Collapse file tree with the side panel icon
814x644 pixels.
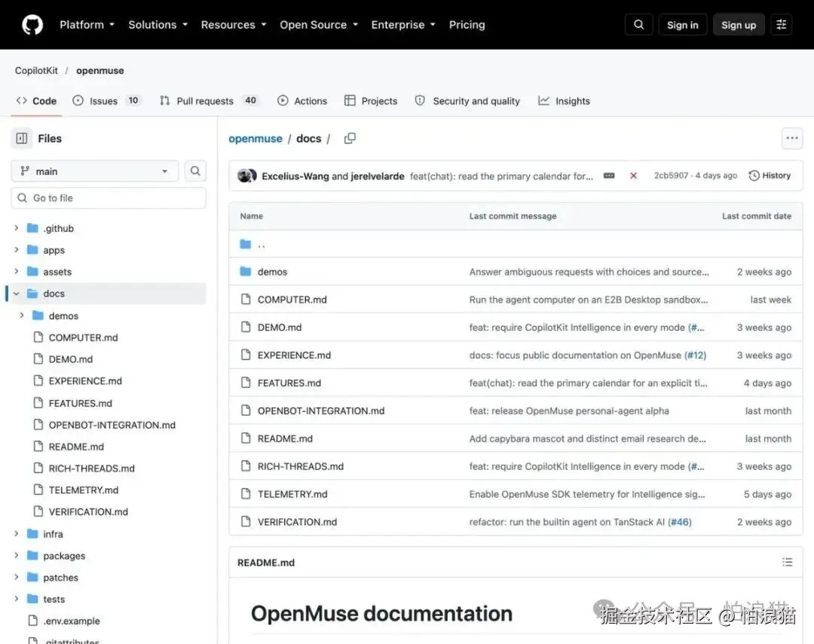click(x=22, y=139)
